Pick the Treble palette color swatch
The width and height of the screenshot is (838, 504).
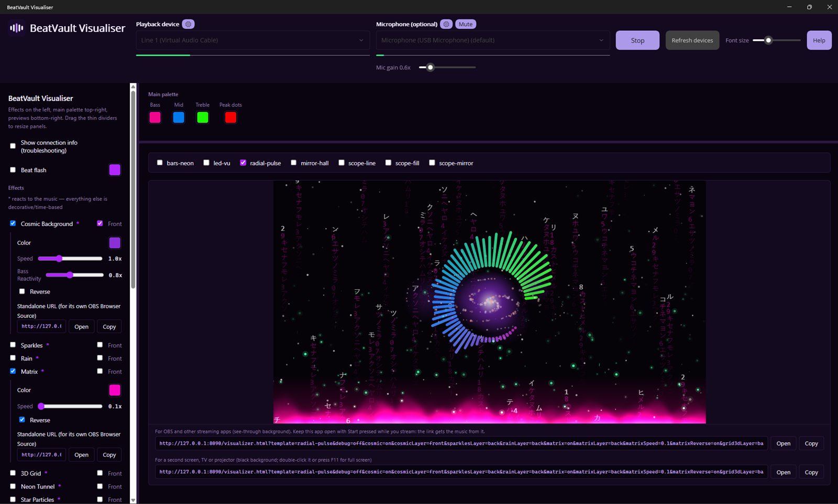203,117
